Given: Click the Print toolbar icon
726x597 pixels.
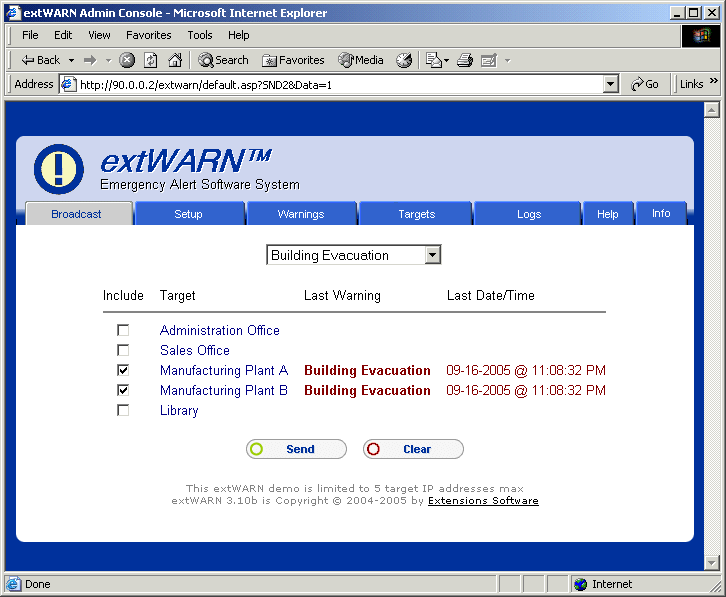Looking at the screenshot, I should coord(465,60).
